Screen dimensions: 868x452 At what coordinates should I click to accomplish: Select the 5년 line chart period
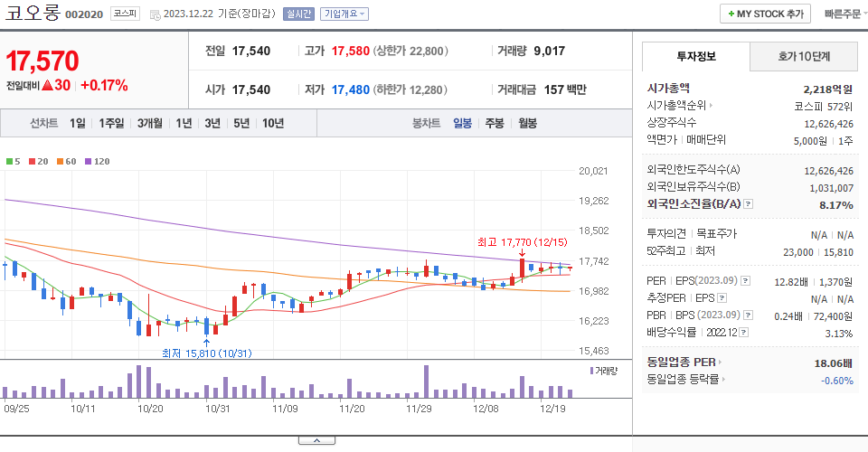241,123
